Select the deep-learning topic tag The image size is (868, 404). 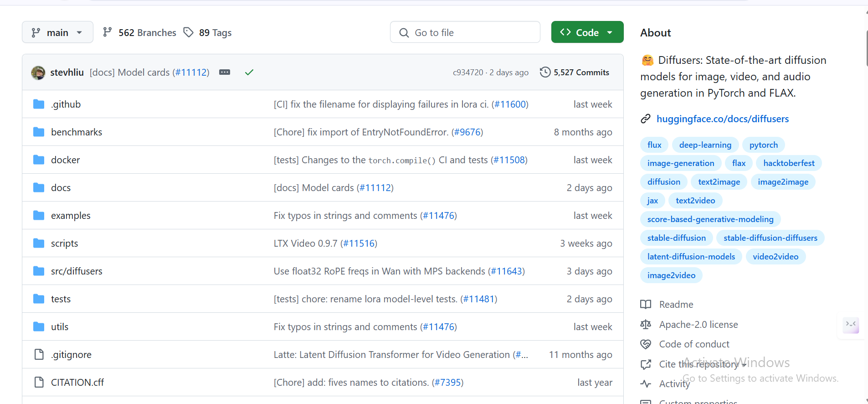705,145
